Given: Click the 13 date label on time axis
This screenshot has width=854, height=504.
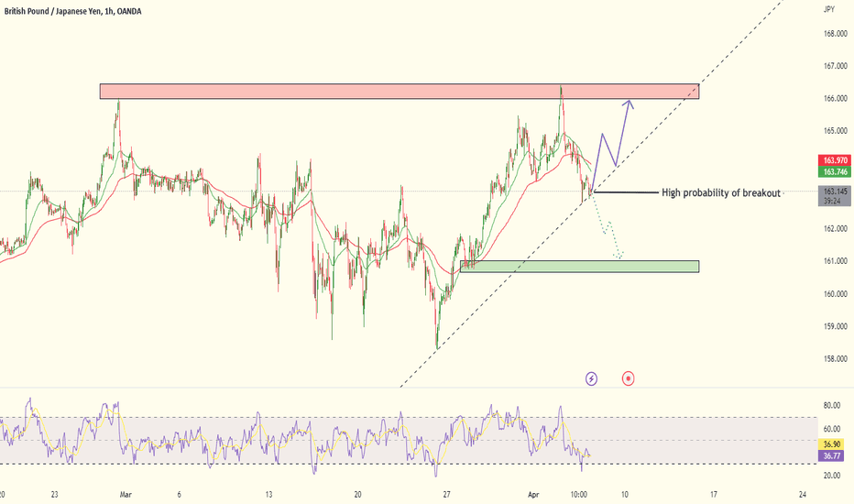Looking at the screenshot, I should (268, 495).
